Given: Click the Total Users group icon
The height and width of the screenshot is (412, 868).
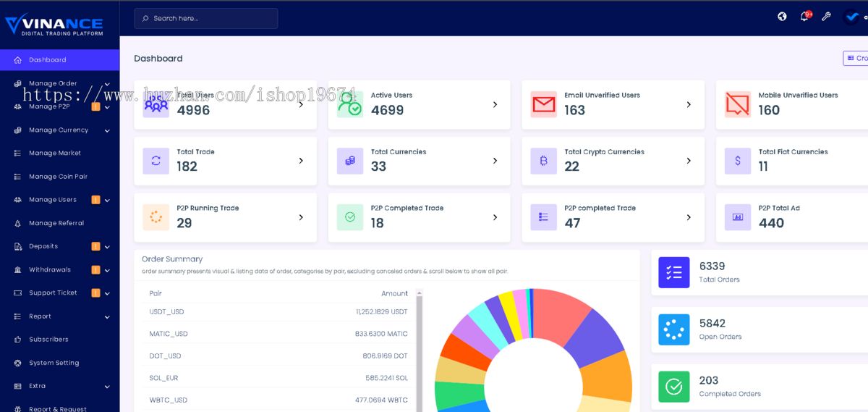Looking at the screenshot, I should coord(156,104).
